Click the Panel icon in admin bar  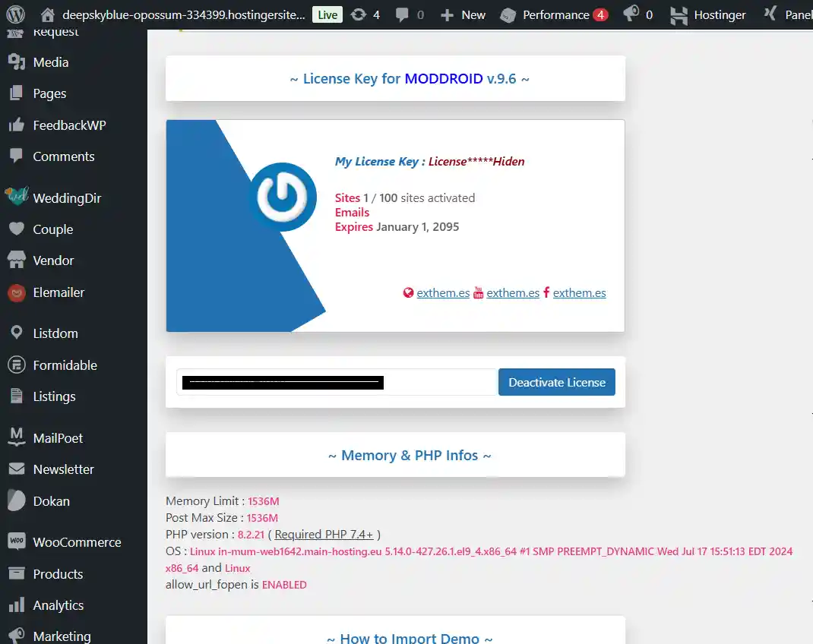tap(770, 14)
